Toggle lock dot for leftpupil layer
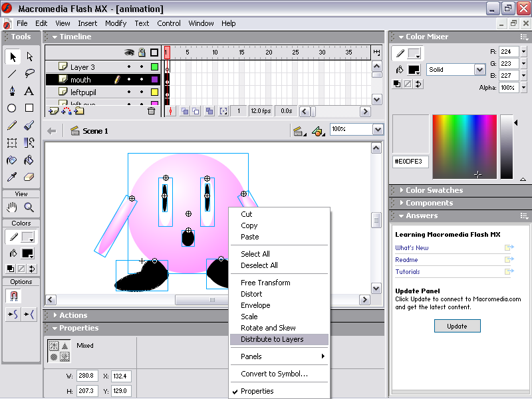 click(142, 92)
